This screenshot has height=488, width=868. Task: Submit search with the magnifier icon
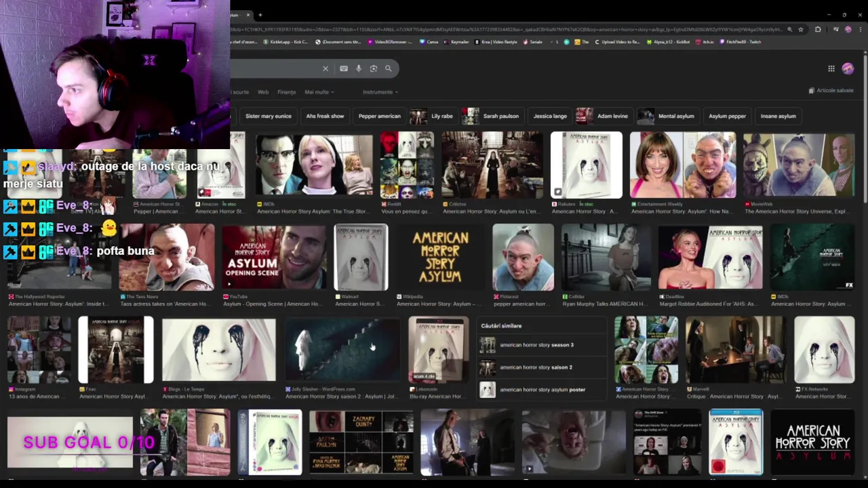[x=389, y=68]
